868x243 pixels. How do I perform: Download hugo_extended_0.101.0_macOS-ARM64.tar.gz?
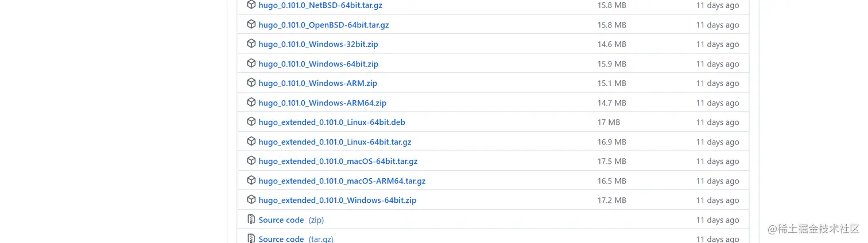(342, 181)
